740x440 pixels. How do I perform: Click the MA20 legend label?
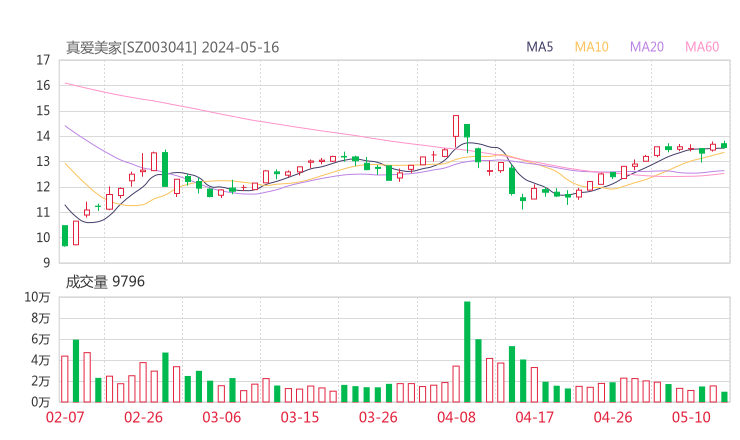coord(647,47)
